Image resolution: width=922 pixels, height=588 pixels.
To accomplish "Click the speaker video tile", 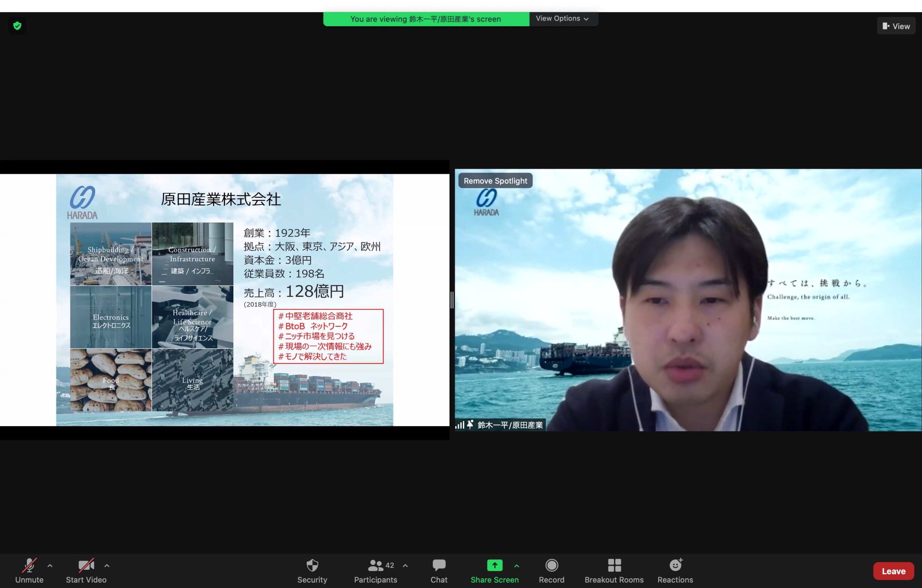I will 688,300.
